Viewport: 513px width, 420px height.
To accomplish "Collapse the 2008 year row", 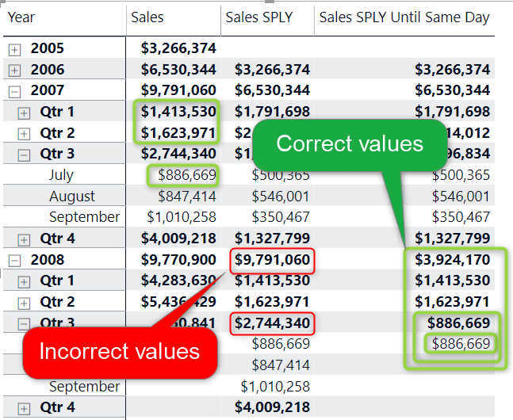I will pyautogui.click(x=14, y=260).
